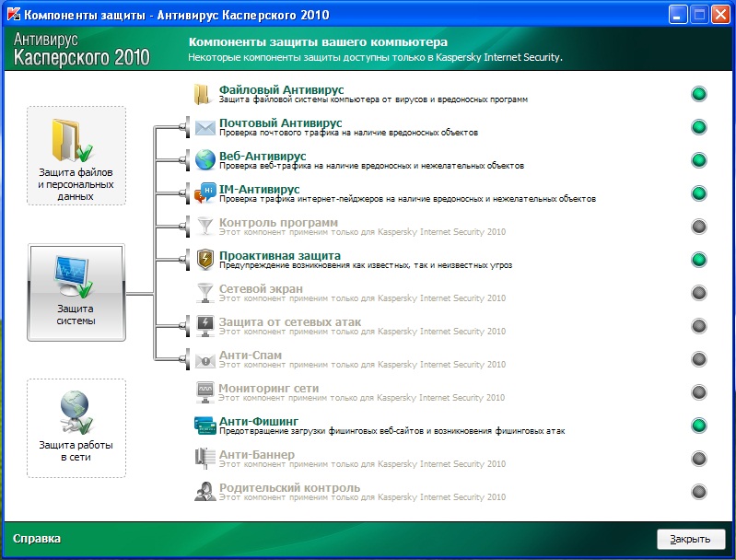The height and width of the screenshot is (560, 736).
Task: Select Защита работы в сети category
Action: click(76, 428)
